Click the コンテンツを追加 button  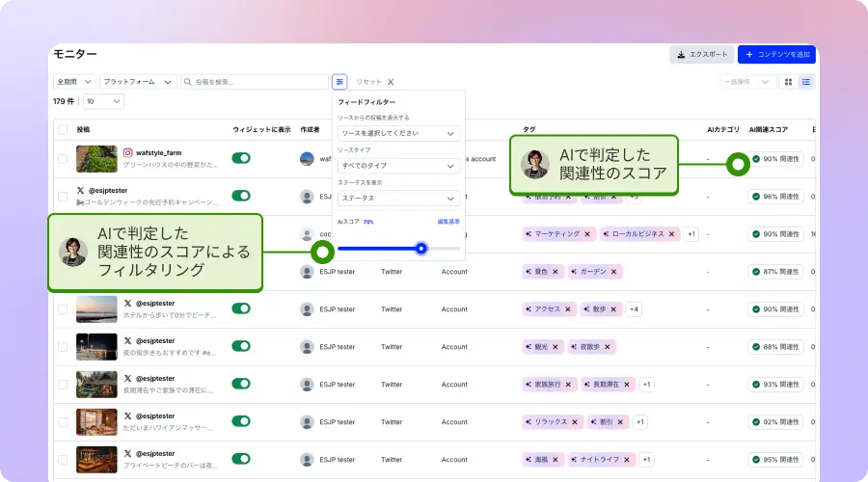tap(776, 54)
